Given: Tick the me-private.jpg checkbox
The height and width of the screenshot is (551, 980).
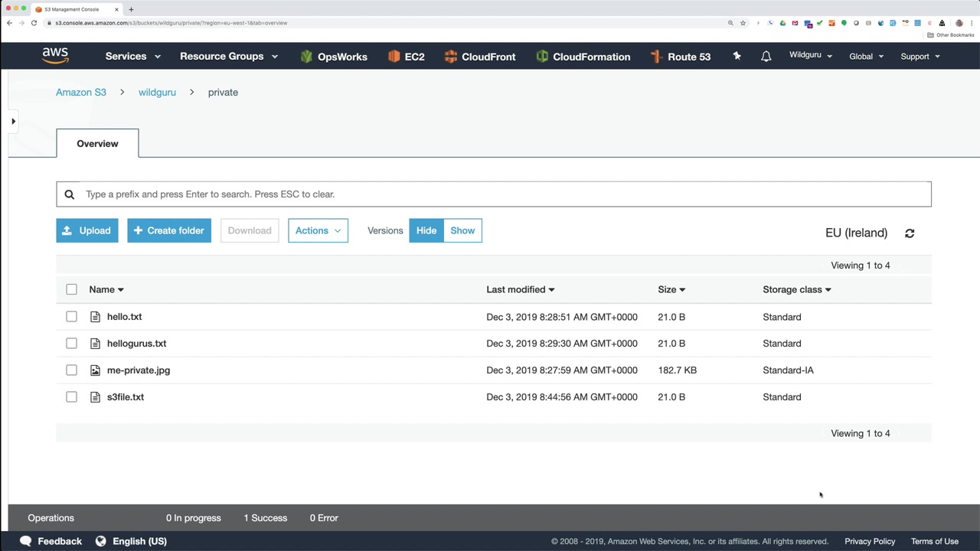Looking at the screenshot, I should point(71,370).
